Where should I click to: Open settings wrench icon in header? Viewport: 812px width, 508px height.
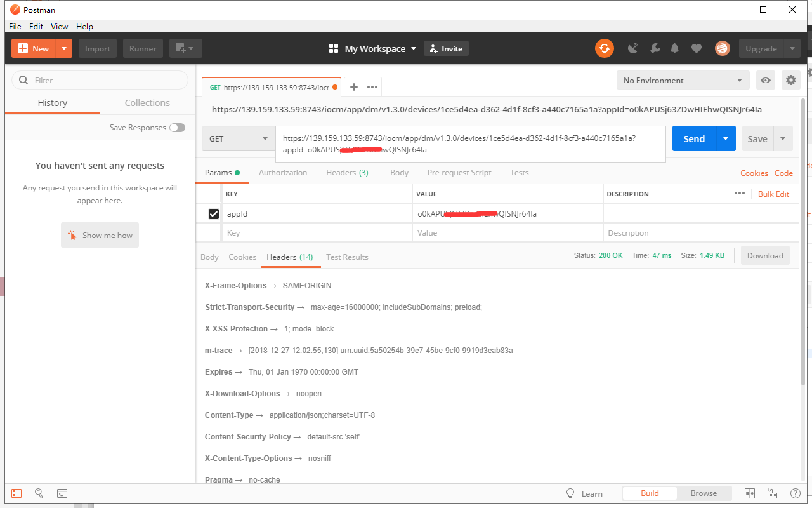[x=655, y=48]
